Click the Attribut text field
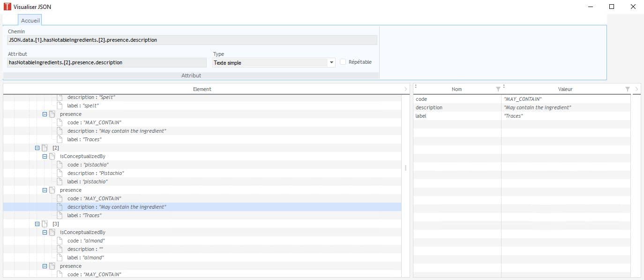This screenshot has width=644, height=280. point(107,62)
